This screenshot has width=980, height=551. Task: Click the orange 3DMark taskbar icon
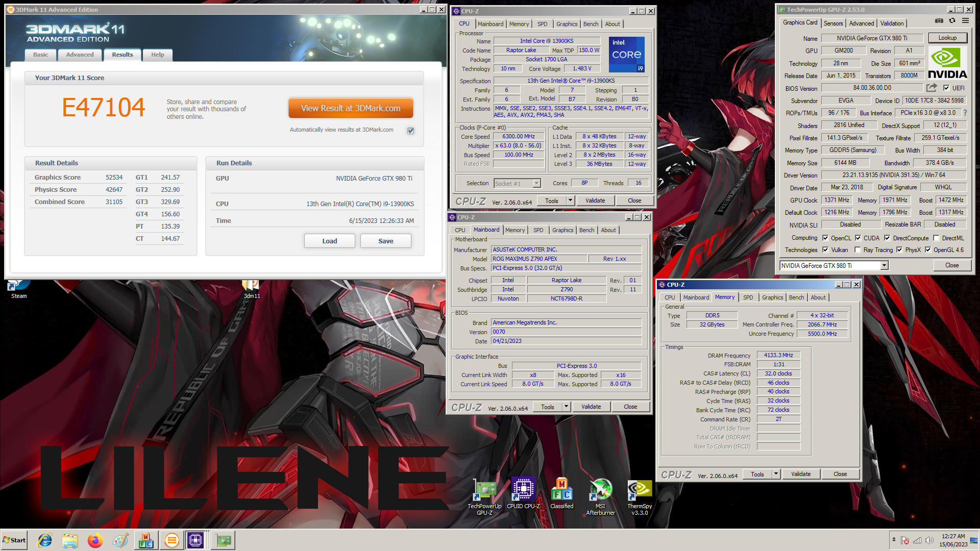pyautogui.click(x=172, y=540)
